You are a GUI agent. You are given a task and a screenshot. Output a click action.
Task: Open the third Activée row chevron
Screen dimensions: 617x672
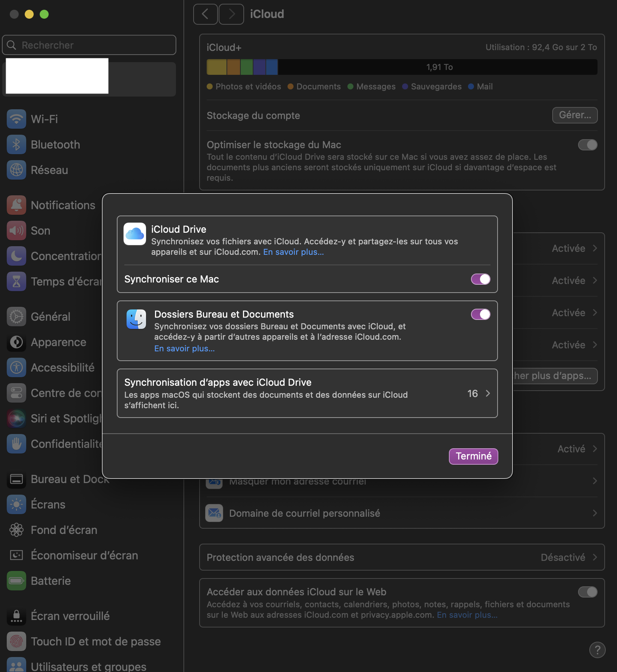pyautogui.click(x=595, y=312)
